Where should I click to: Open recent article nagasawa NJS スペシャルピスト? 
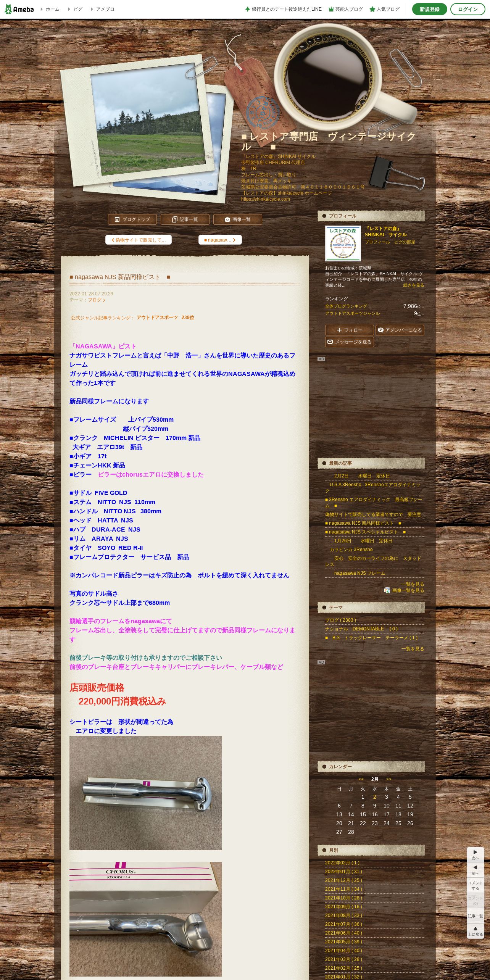[366, 532]
